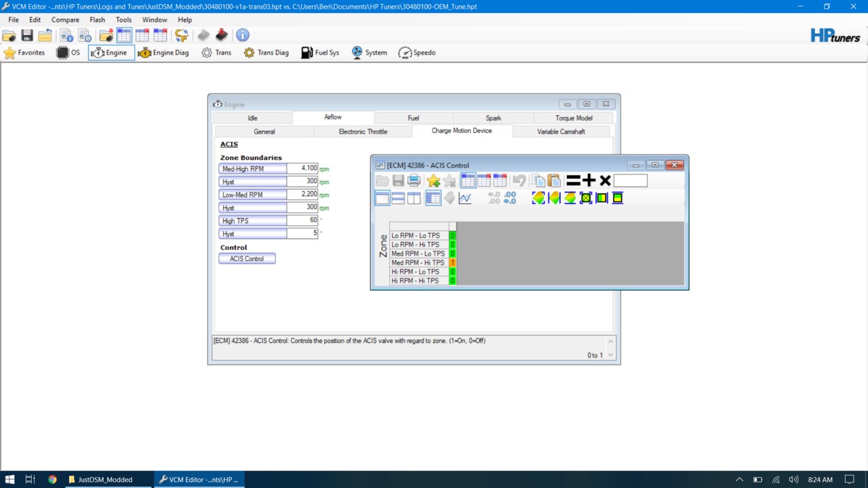Select the Med RPM - Hi TPS cell
868x488 pixels.
(452, 262)
